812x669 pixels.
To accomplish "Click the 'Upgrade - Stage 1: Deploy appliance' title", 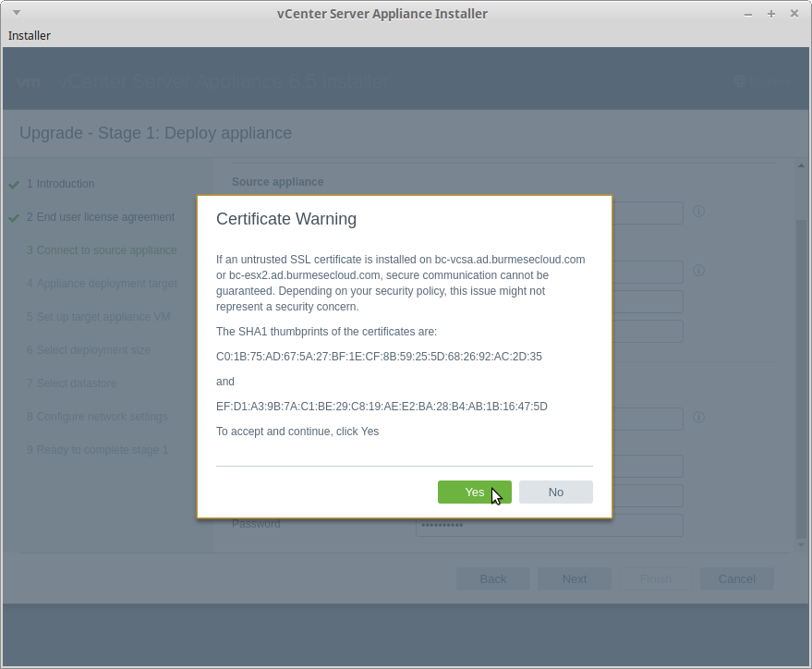I will tap(155, 133).
